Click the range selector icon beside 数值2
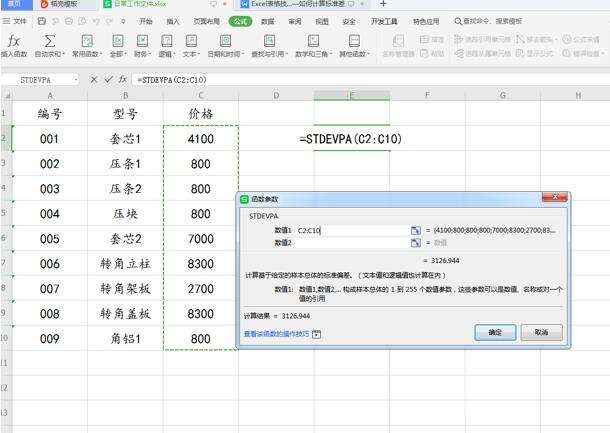610x433 pixels. pos(416,243)
